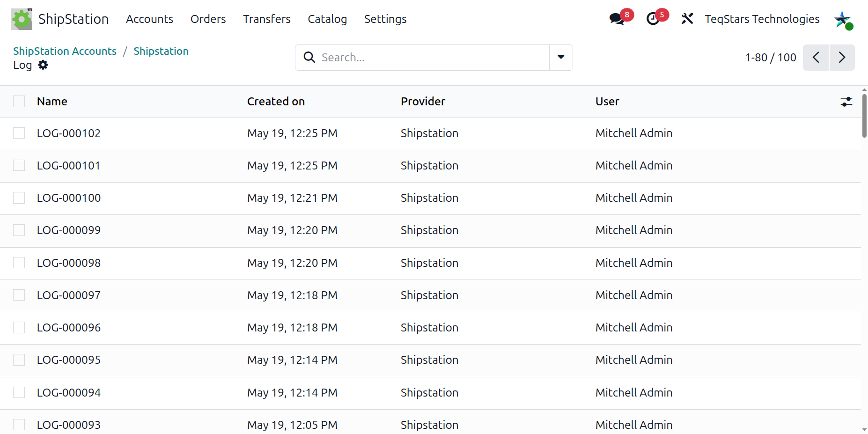Click Created on cell in LOG-000099 row

click(x=292, y=230)
